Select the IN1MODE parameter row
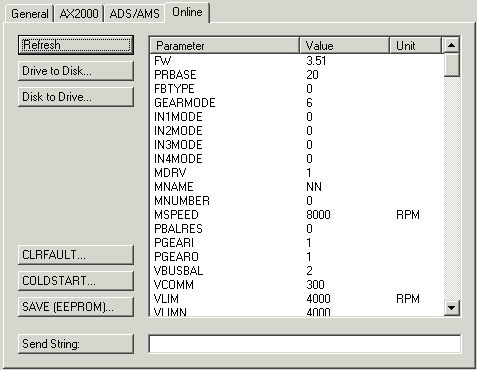Viewport: 477px width, 370px height. coord(297,117)
